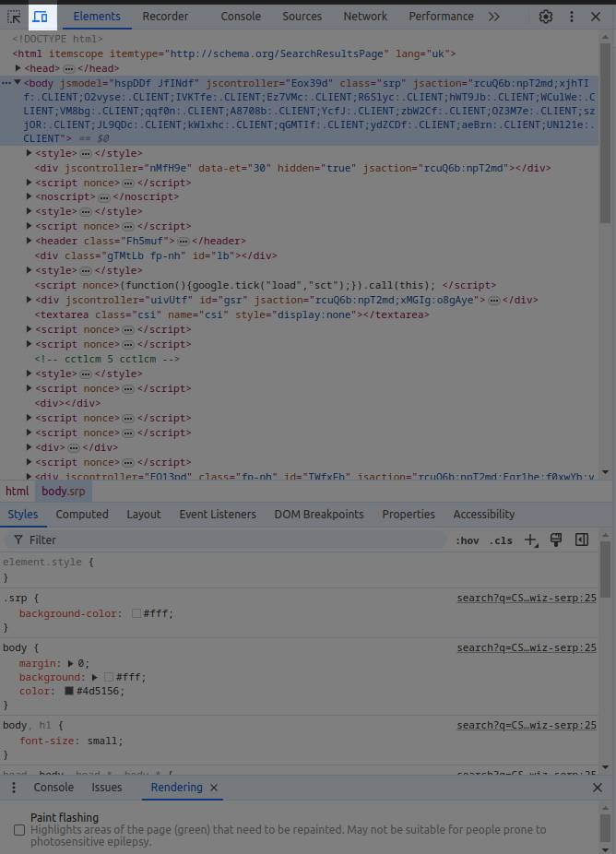
Task: Activate the inspect element picker icon
Action: [14, 17]
